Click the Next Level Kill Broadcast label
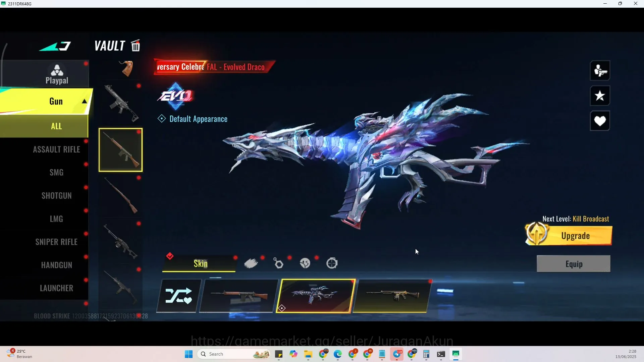644x362 pixels. tap(576, 219)
